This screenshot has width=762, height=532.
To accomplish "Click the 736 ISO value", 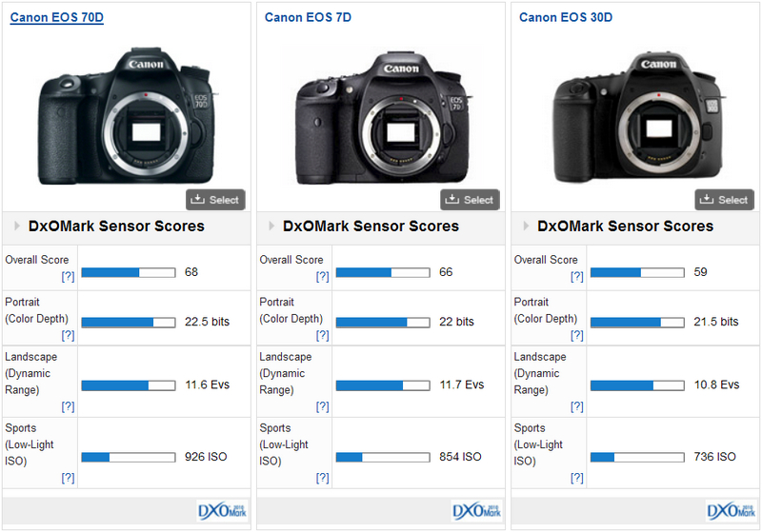I will pyautogui.click(x=715, y=457).
